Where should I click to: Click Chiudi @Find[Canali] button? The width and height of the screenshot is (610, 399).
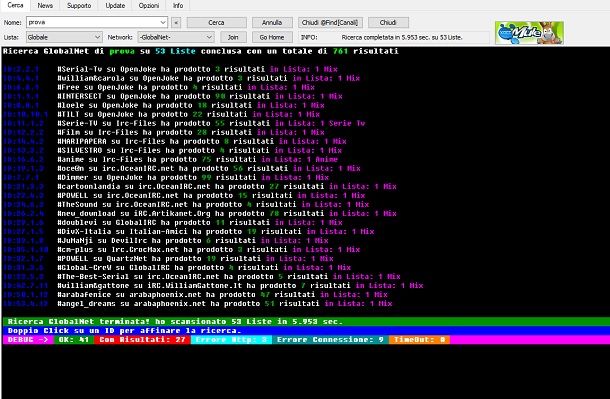pyautogui.click(x=330, y=23)
